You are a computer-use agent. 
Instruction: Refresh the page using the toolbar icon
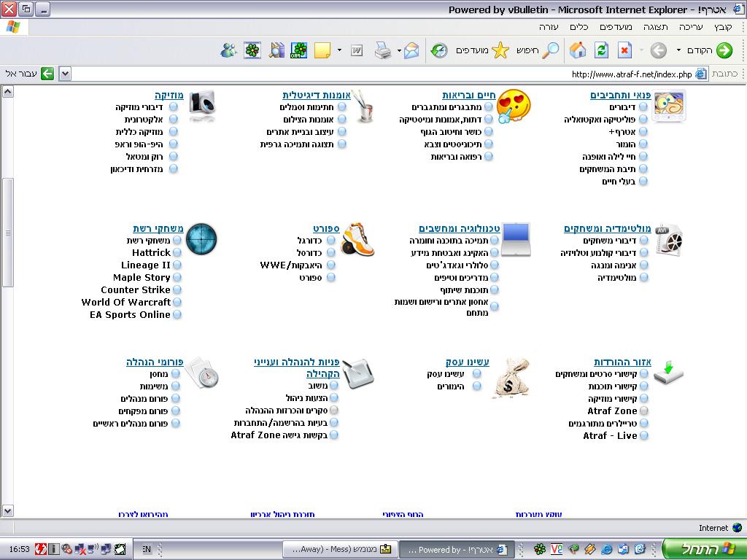pyautogui.click(x=601, y=50)
